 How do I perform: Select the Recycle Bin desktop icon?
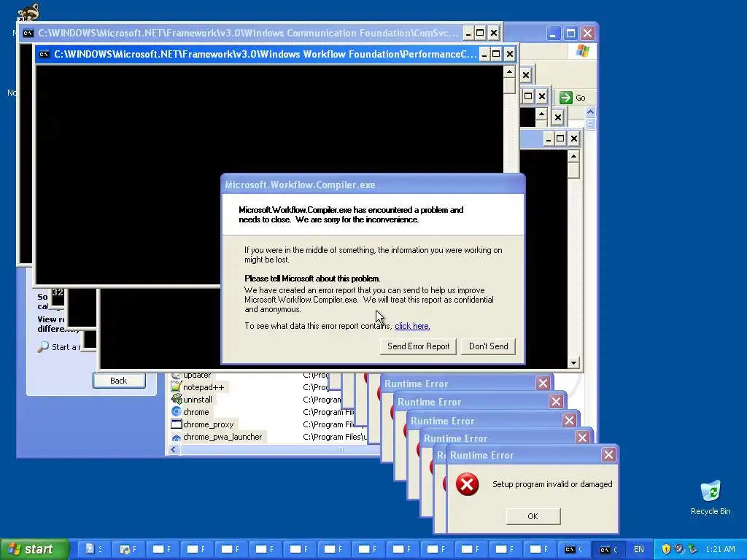tap(711, 497)
